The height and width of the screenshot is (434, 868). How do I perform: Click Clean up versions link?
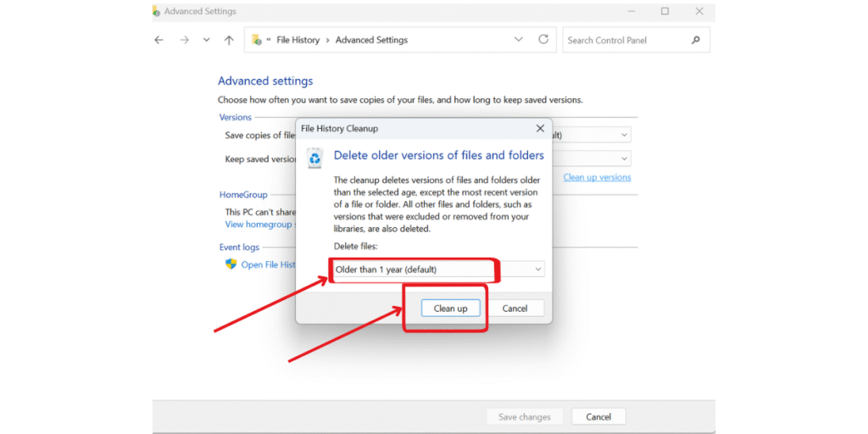(597, 177)
